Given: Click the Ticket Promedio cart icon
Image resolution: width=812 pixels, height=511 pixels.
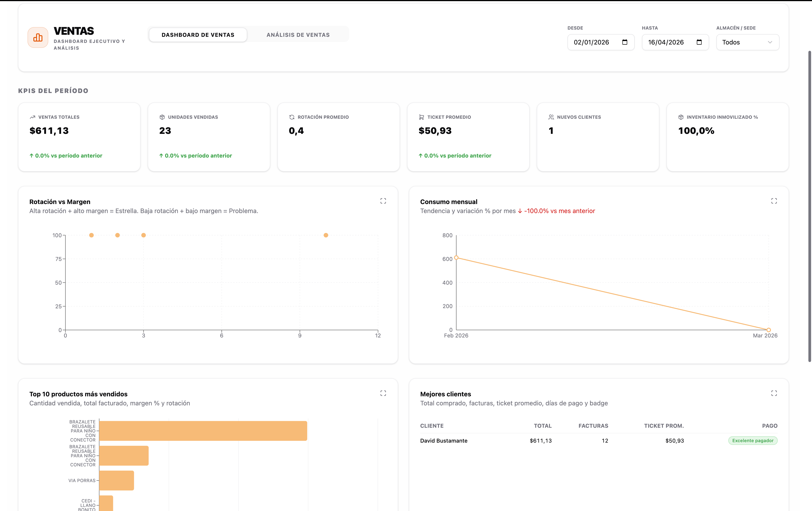Looking at the screenshot, I should click(422, 117).
